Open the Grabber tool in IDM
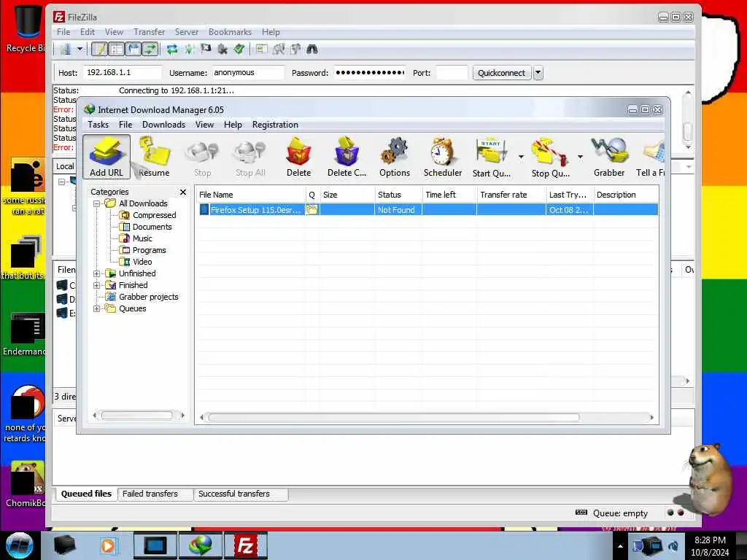The width and height of the screenshot is (747, 560). 609,157
